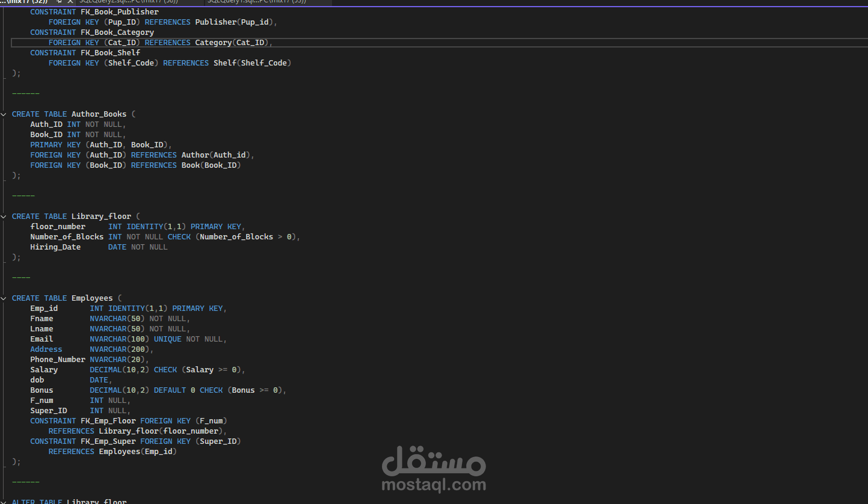Click the FK_Book_Publisher constraint name
Image resolution: width=868 pixels, height=504 pixels.
point(120,12)
